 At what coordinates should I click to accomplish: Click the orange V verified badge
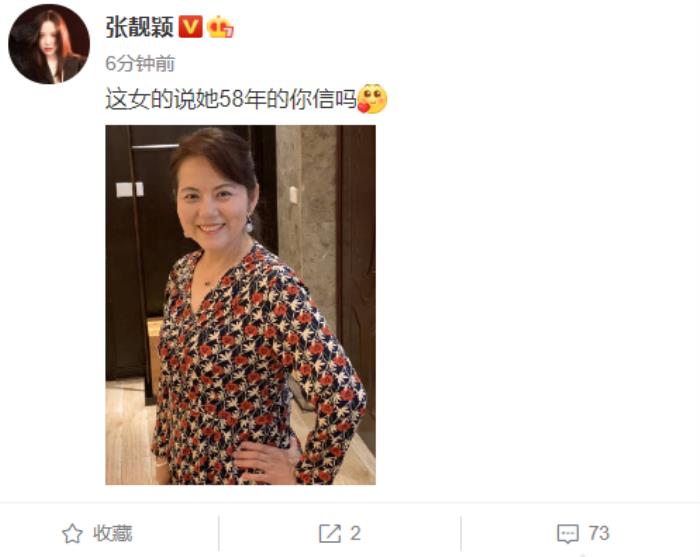[x=191, y=27]
